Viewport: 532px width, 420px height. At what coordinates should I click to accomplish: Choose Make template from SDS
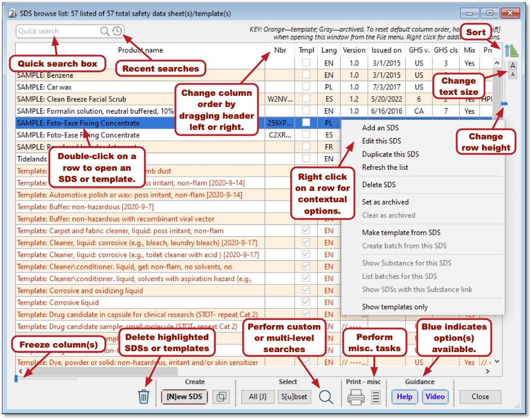[x=401, y=233]
